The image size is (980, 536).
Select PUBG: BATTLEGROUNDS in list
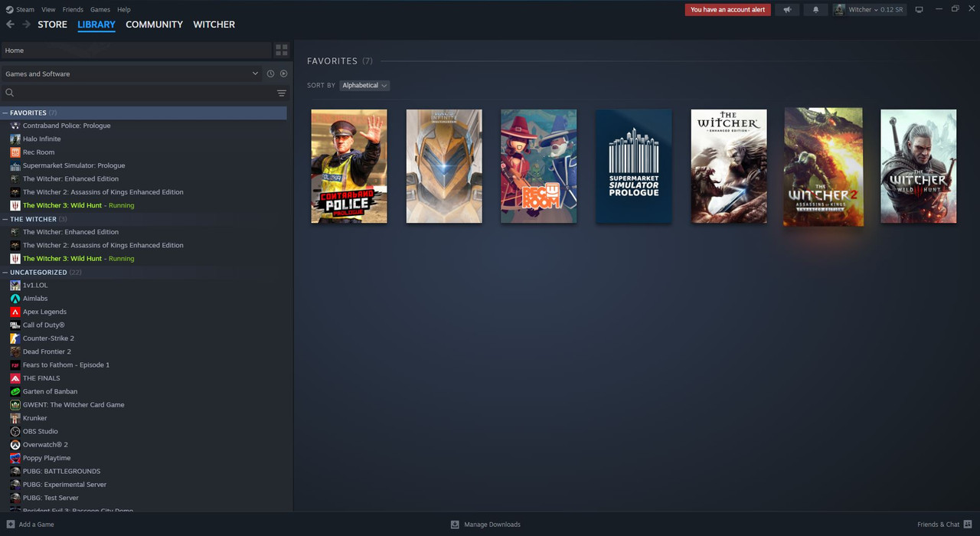pos(61,471)
